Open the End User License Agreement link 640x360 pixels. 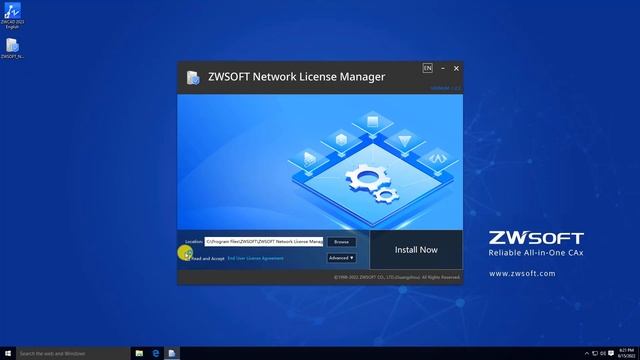click(256, 258)
